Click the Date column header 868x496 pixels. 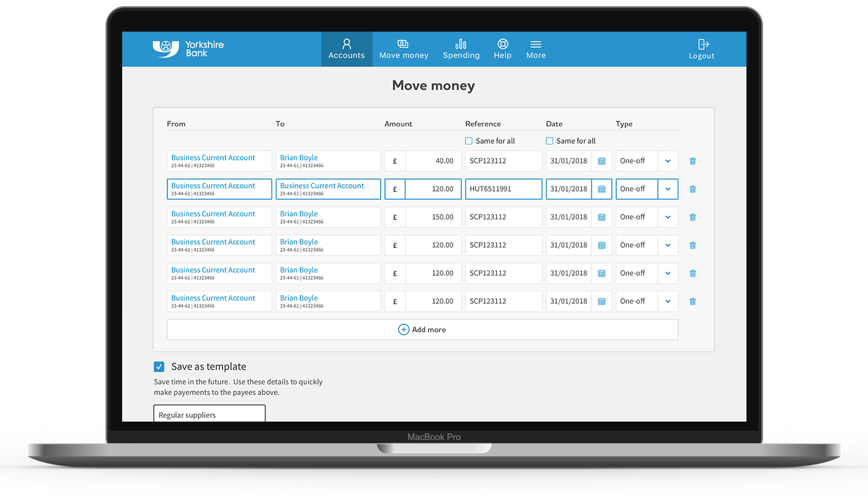coord(554,124)
